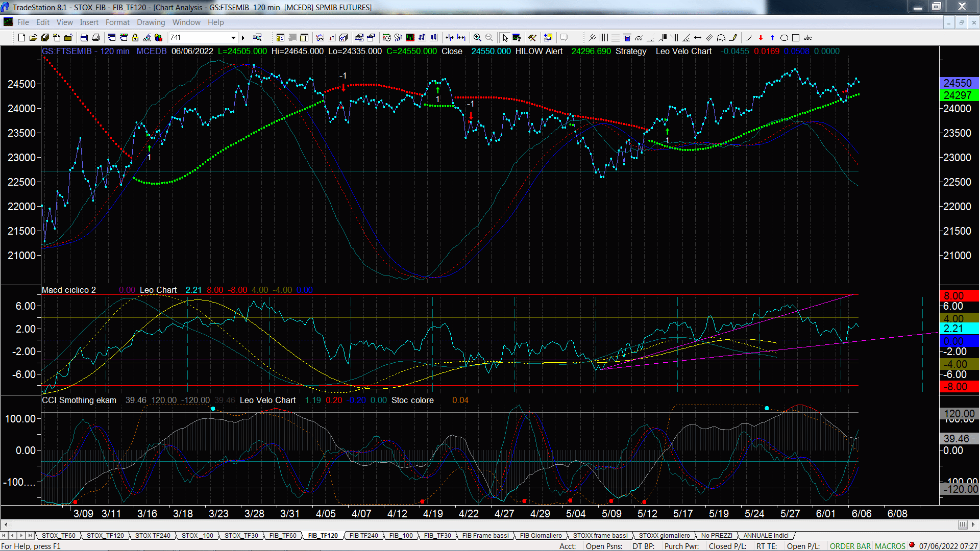Image resolution: width=980 pixels, height=551 pixels.
Task: Switch to the FIB TF240 tab
Action: point(363,536)
